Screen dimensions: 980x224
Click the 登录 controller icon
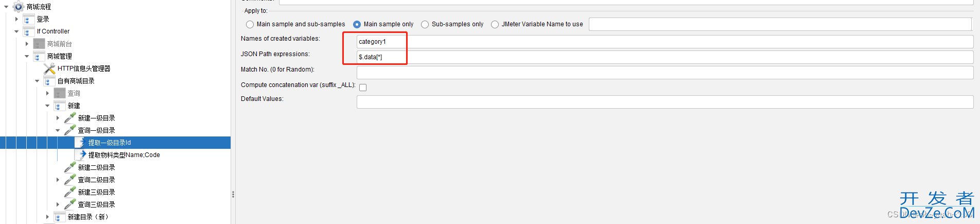coord(29,19)
